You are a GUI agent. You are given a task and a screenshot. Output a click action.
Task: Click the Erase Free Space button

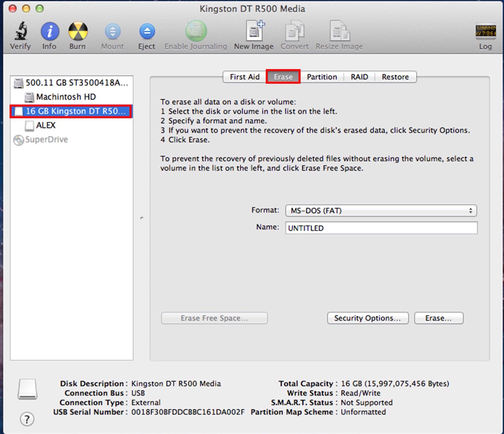click(x=214, y=318)
